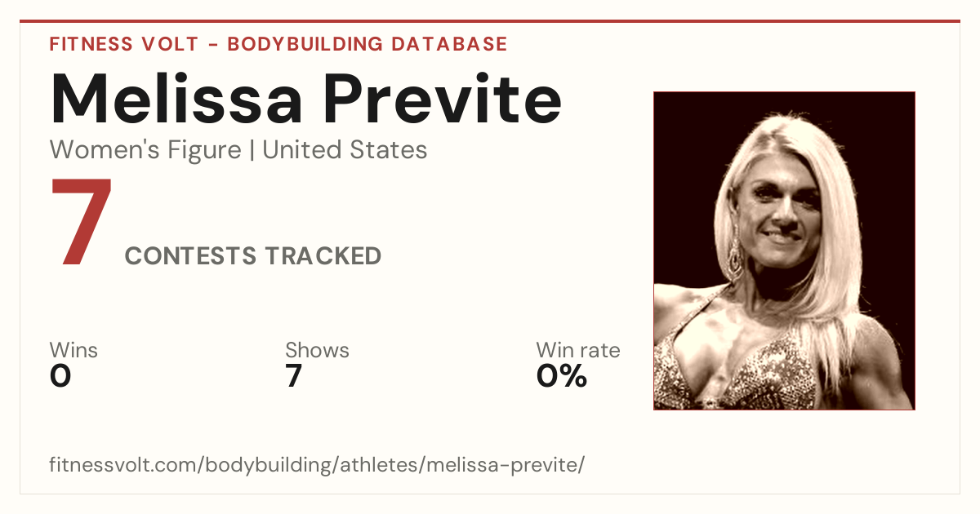
Task: Click the BODYBUILDING DATABASE header text
Action: click(x=367, y=44)
